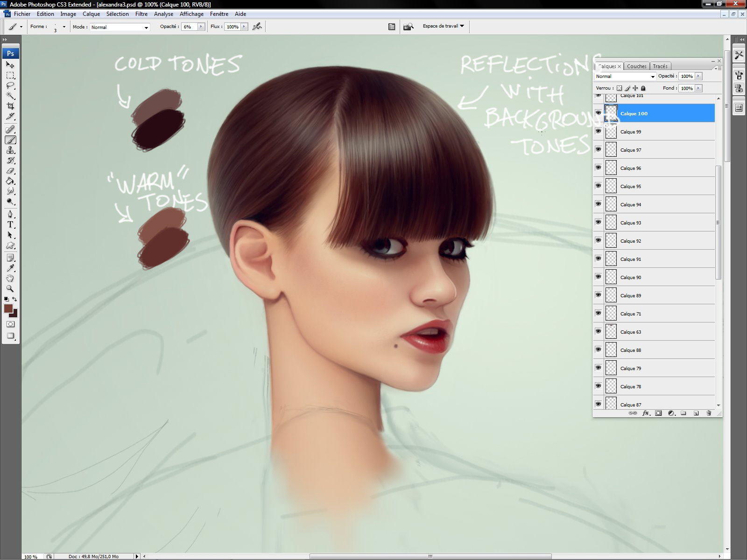Open the Forme brush preset picker
The width and height of the screenshot is (747, 560).
(x=64, y=27)
